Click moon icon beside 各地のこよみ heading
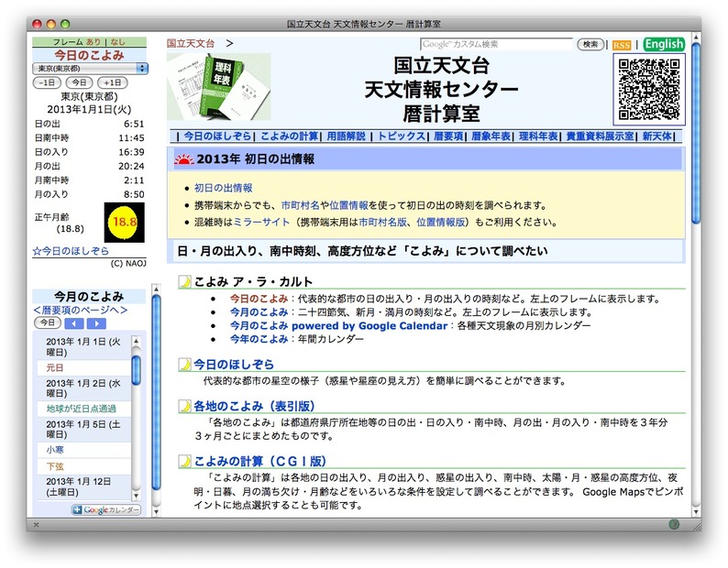 coord(185,406)
